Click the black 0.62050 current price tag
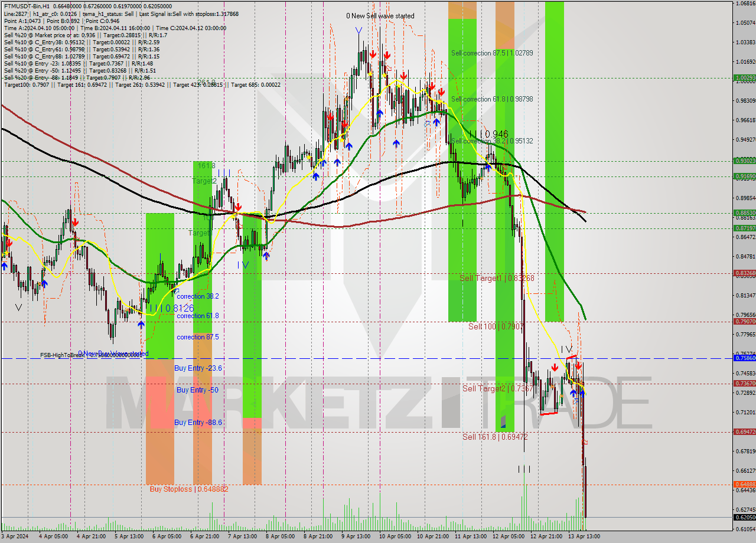Screen dimensions: 756x543 click(x=744, y=518)
